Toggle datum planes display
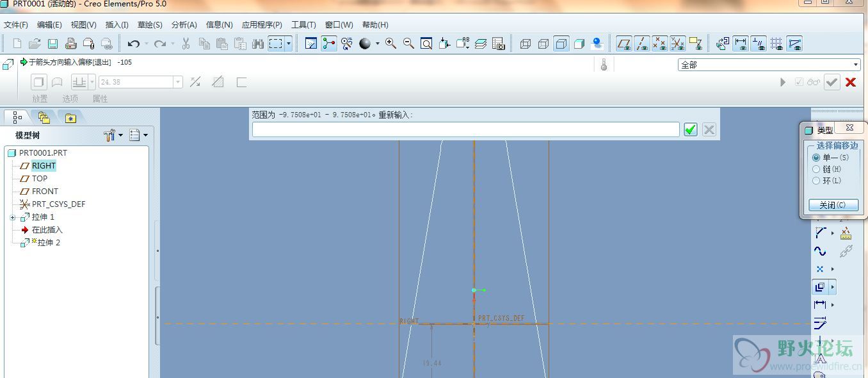Viewport: 868px width, 378px height. click(x=624, y=44)
